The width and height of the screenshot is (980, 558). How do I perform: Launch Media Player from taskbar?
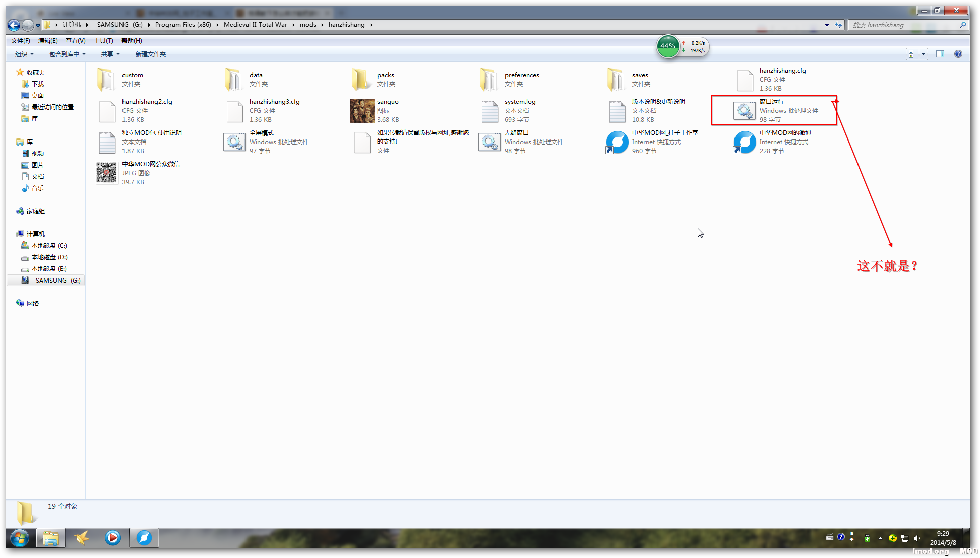pyautogui.click(x=112, y=538)
